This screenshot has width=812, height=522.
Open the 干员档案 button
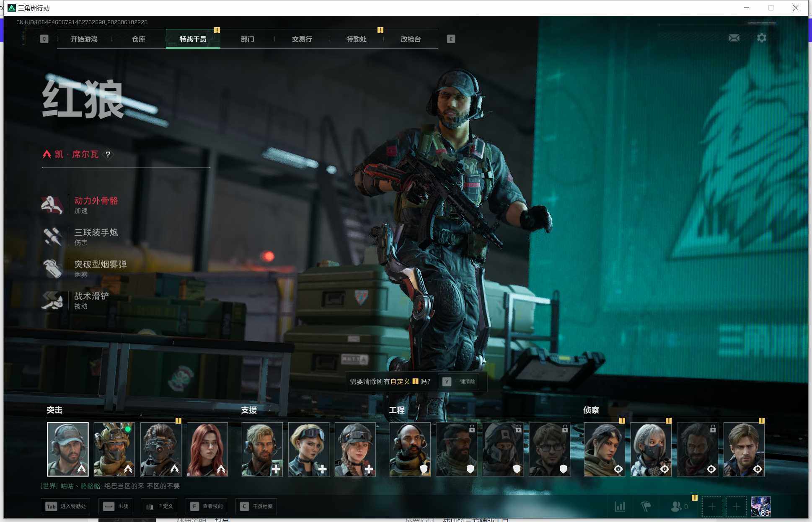(x=256, y=507)
